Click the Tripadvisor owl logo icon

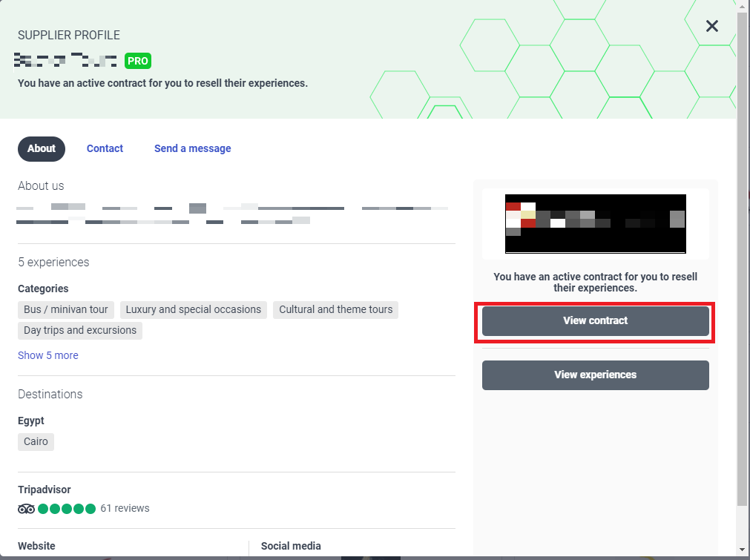(x=26, y=509)
